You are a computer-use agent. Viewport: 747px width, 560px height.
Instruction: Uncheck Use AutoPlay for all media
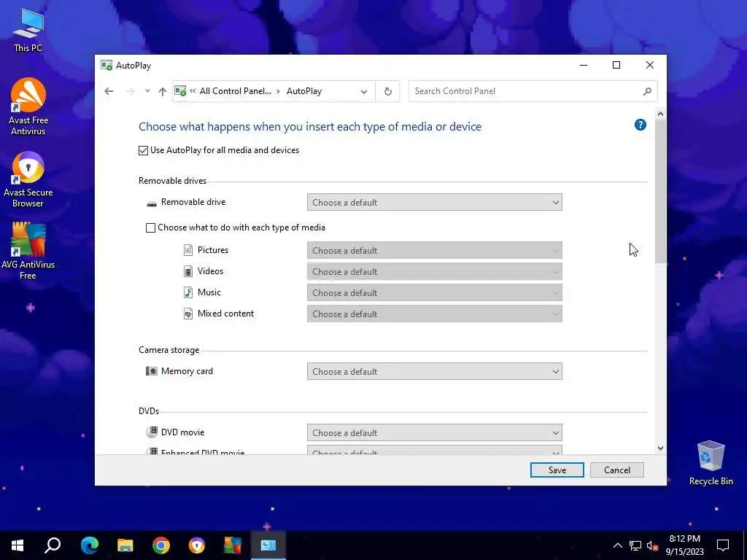pyautogui.click(x=144, y=150)
